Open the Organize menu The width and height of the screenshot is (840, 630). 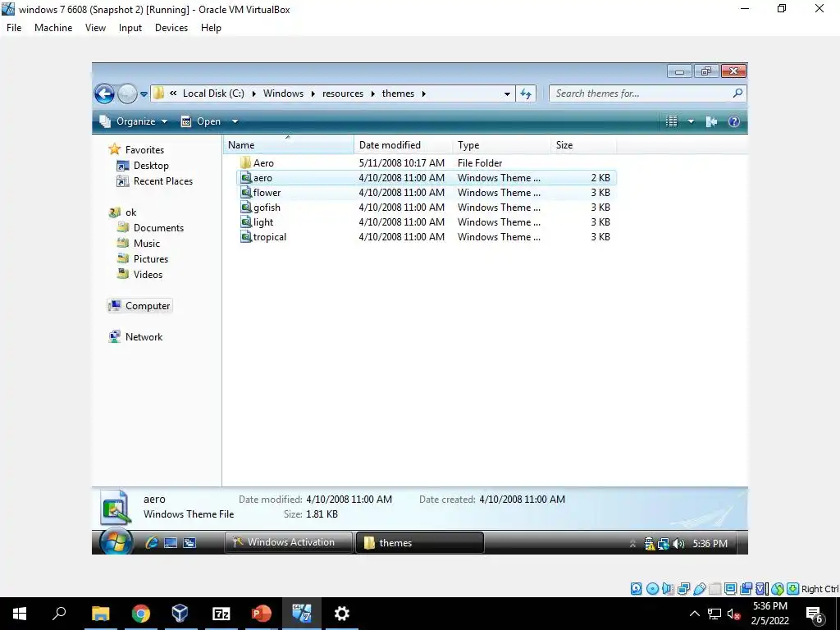pos(134,121)
